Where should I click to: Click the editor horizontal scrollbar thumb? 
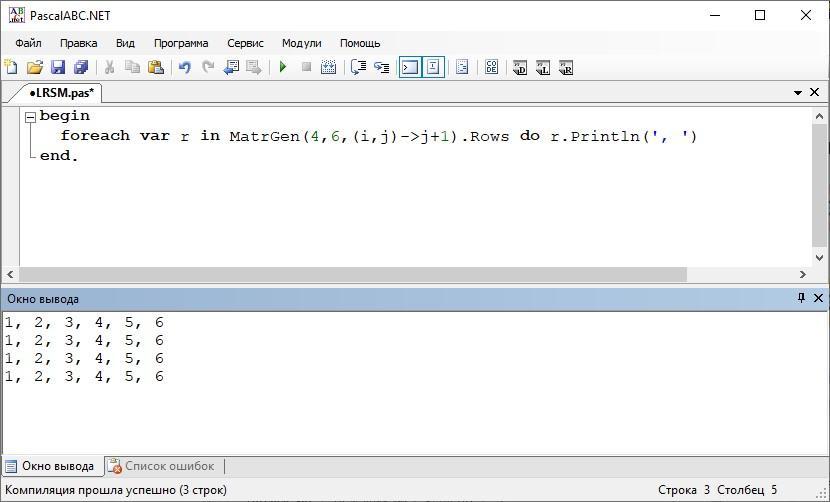pos(353,274)
